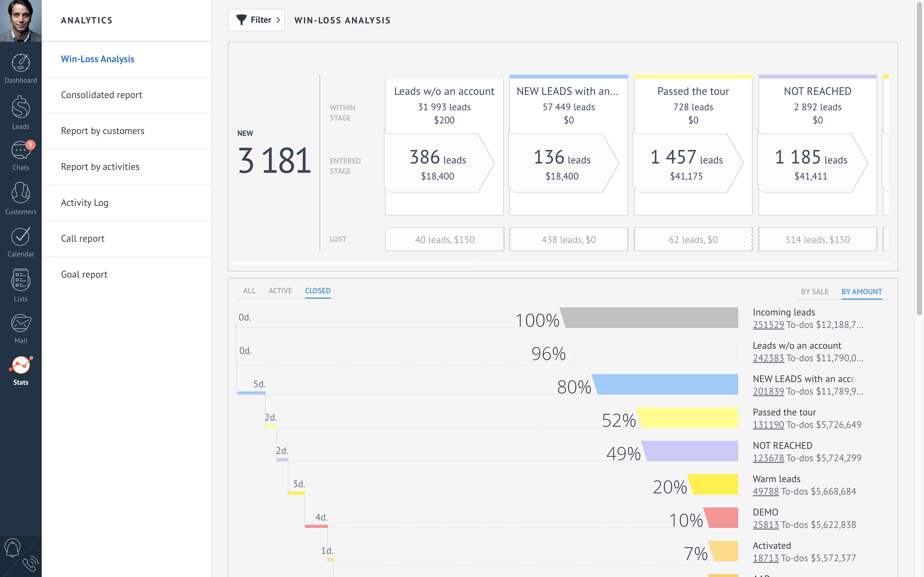This screenshot has width=924, height=577.
Task: Open the Call report menu item
Action: click(83, 238)
